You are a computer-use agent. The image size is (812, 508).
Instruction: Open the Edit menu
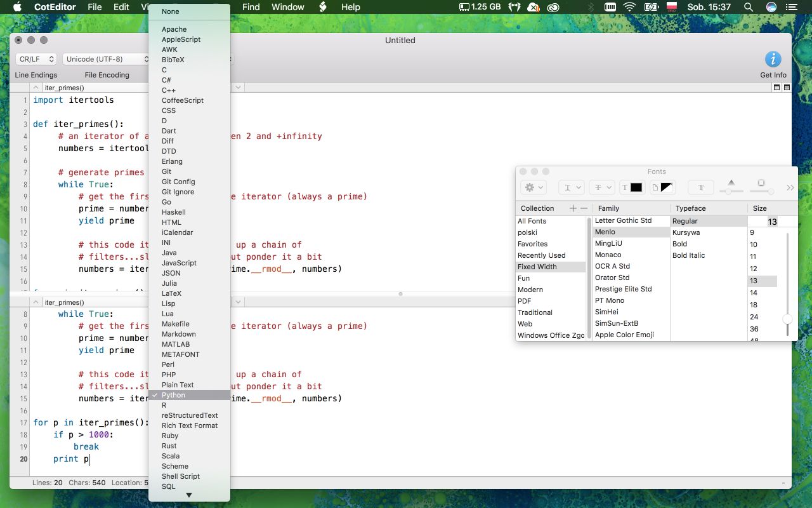point(121,7)
